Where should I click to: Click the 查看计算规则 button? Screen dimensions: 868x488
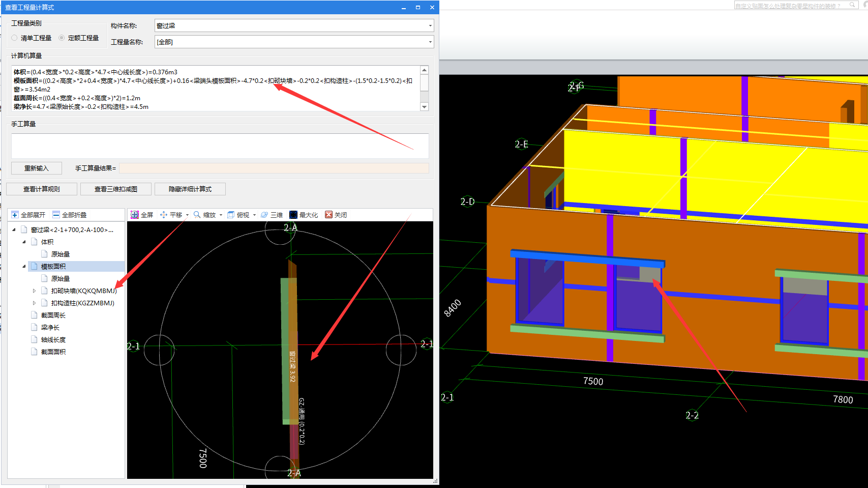click(42, 189)
